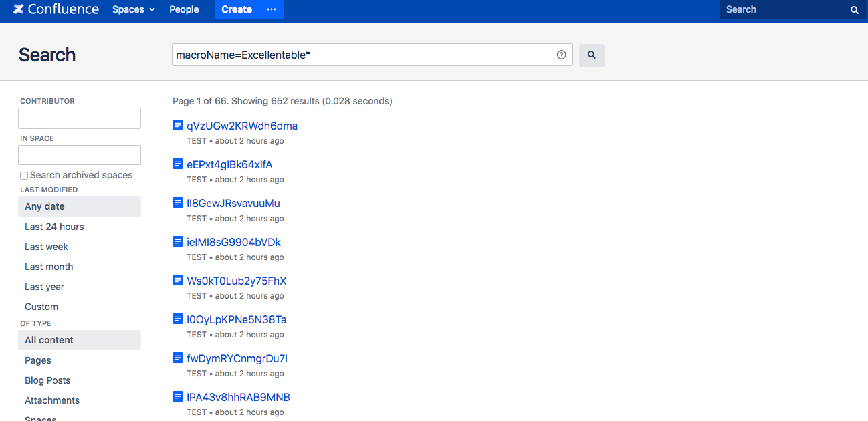Filter by Blog Posts content type
This screenshot has height=421, width=868.
point(47,380)
